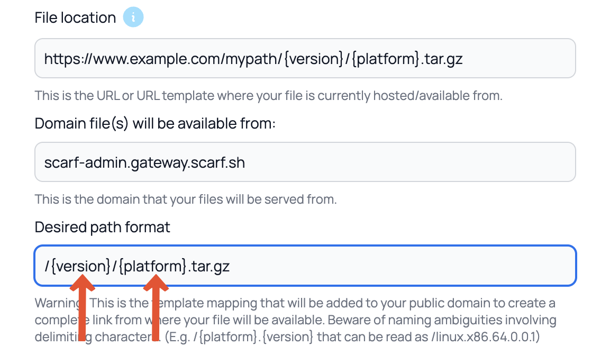This screenshot has height=364, width=601.
Task: Click the "File location" label
Action: 75,17
